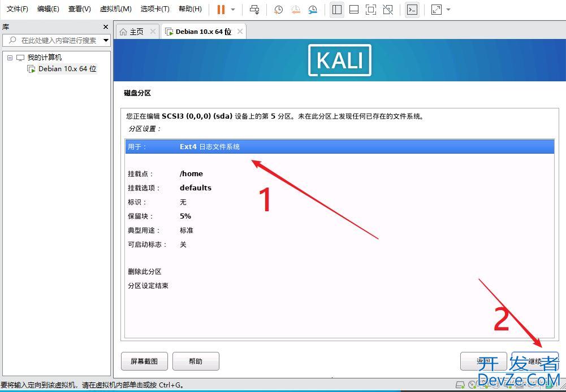Open the 帮助(H) menu

(x=190, y=9)
